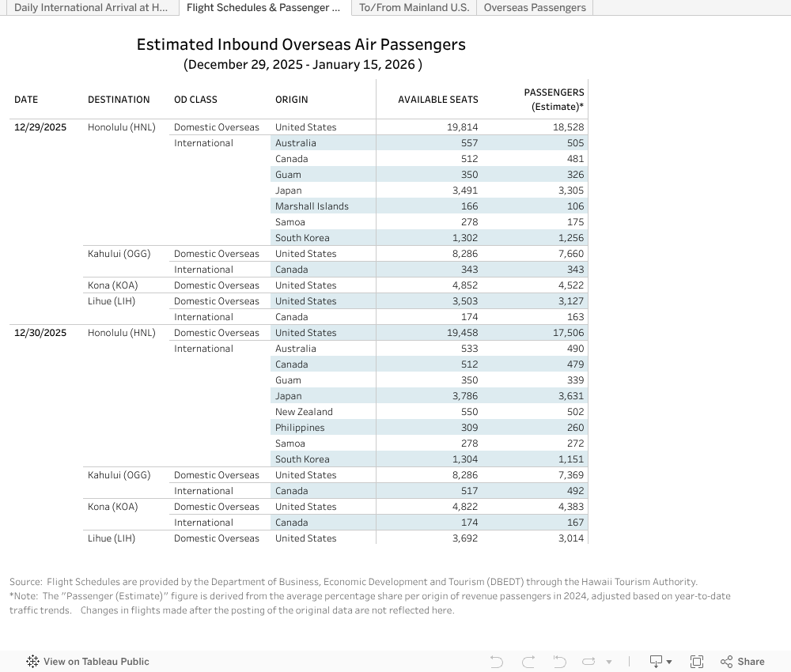Click the Revert (reset view) icon
791x672 pixels.
pos(559,662)
